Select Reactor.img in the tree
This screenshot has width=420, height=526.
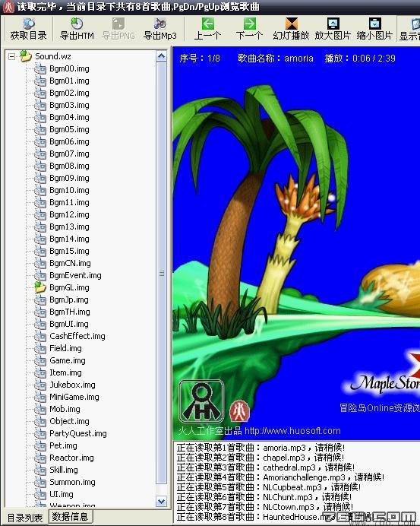[71, 458]
